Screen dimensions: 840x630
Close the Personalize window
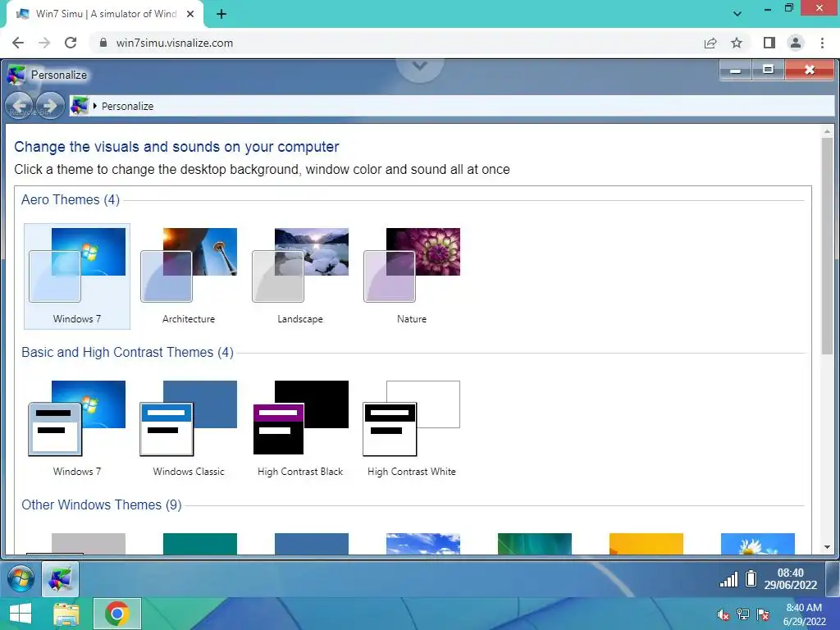(810, 70)
